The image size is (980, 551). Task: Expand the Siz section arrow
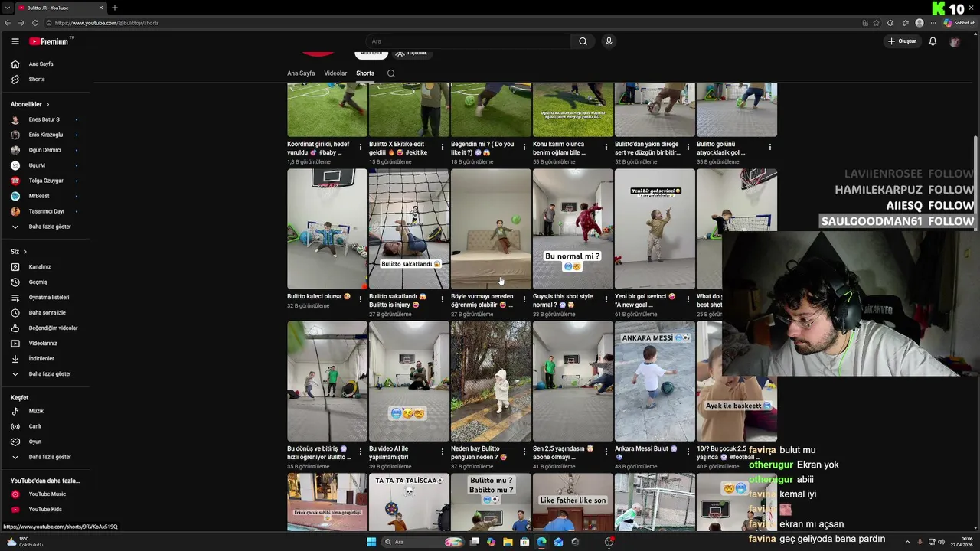coord(25,252)
